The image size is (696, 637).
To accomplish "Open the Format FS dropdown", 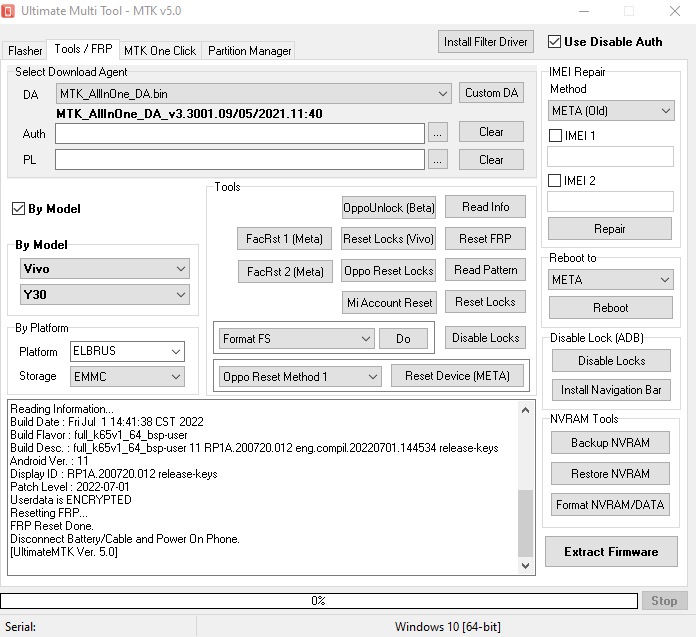I will pyautogui.click(x=297, y=339).
